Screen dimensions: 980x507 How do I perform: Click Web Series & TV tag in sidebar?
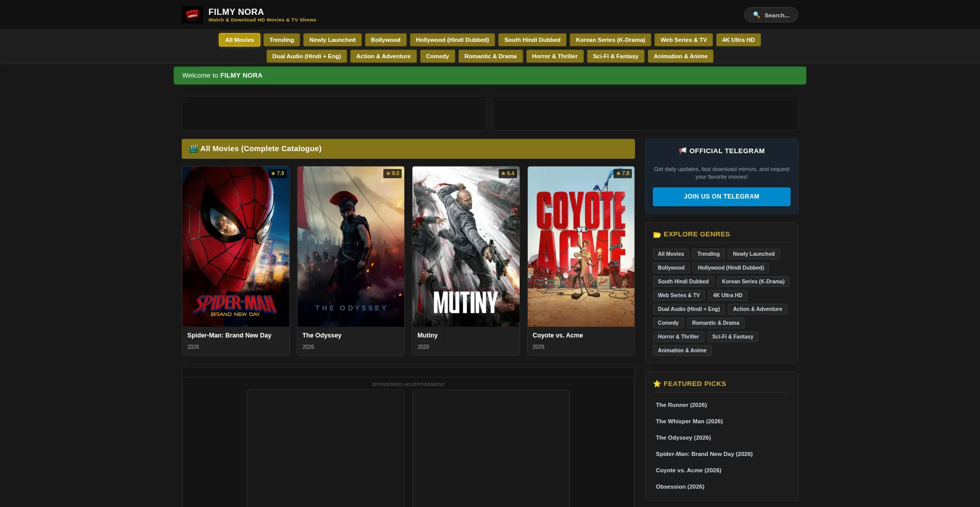[x=679, y=295]
